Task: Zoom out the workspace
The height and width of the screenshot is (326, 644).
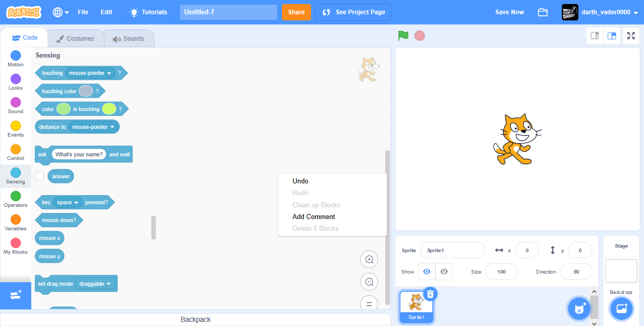Action: click(x=369, y=282)
